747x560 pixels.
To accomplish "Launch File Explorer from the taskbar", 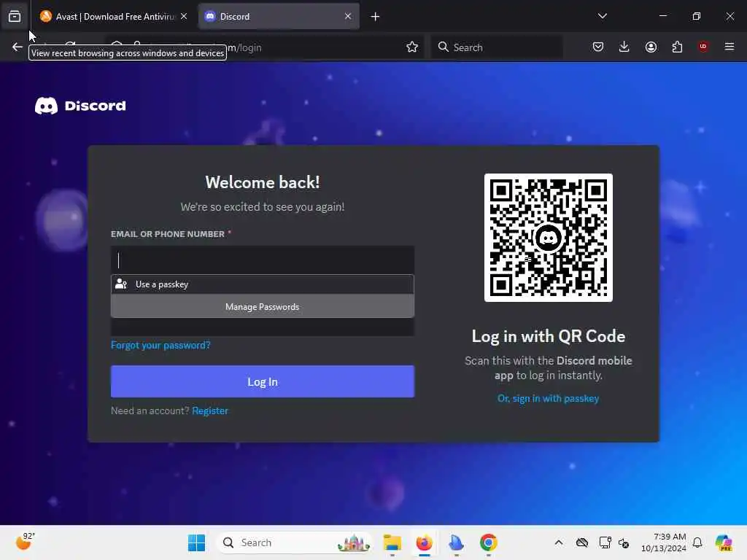I will 392,542.
